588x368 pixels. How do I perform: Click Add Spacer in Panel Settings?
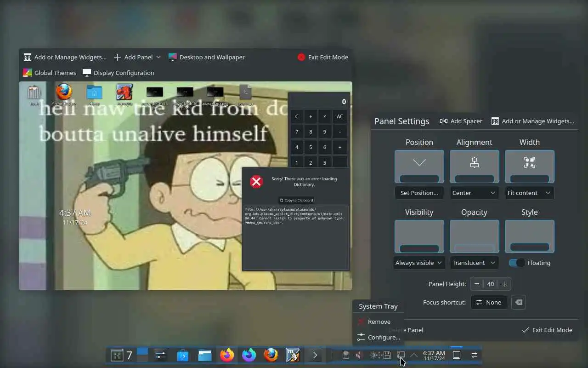(x=461, y=121)
